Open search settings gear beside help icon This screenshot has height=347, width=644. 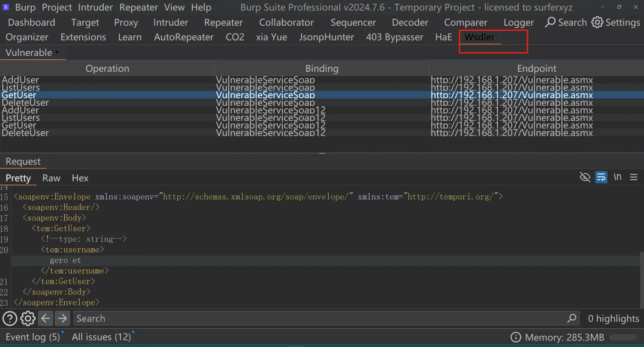point(28,319)
